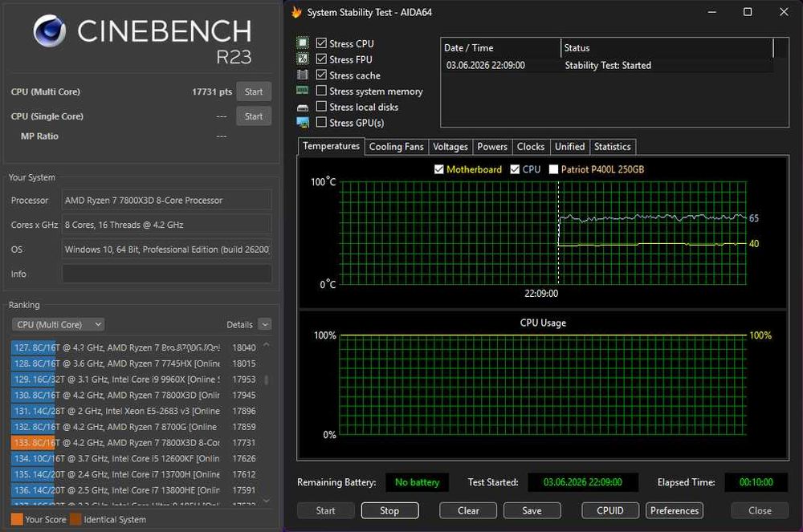Screen dimensions: 803x532
Task: Open the Statistics tab
Action: (613, 147)
